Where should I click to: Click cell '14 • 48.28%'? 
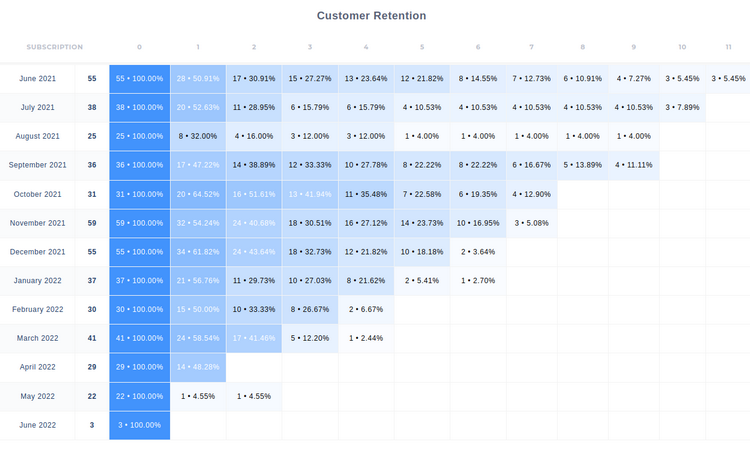click(x=198, y=367)
